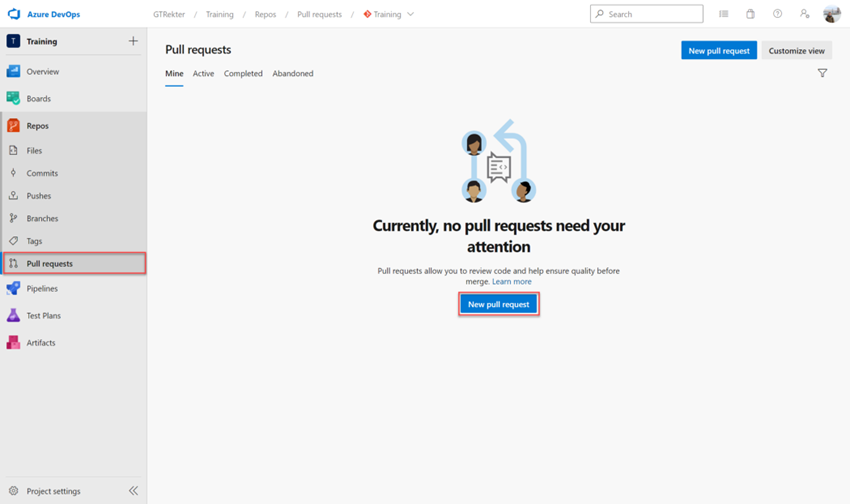This screenshot has width=850, height=504.
Task: Click top-right New pull request button
Action: (x=719, y=50)
